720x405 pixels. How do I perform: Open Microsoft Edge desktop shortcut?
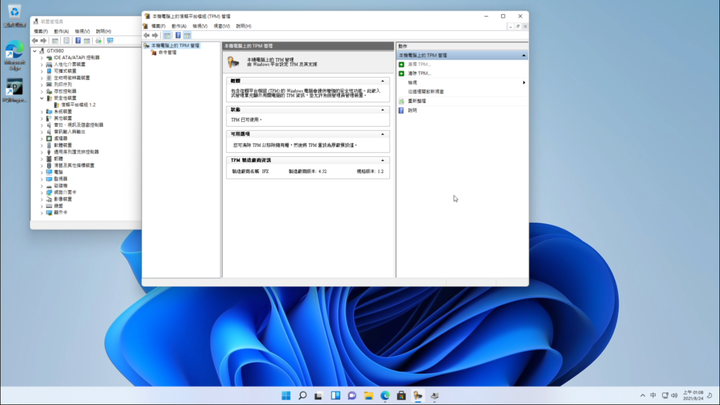click(14, 56)
